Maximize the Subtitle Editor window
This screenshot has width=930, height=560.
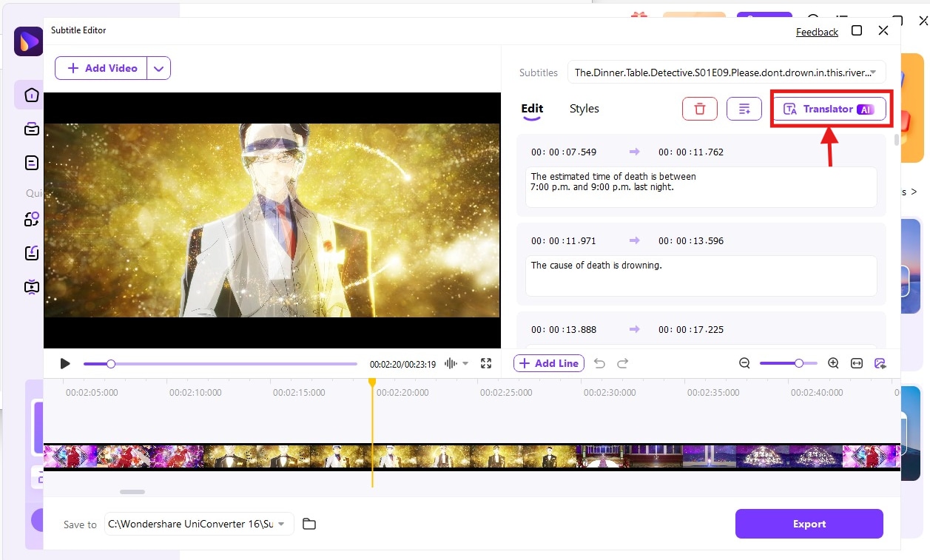(857, 30)
